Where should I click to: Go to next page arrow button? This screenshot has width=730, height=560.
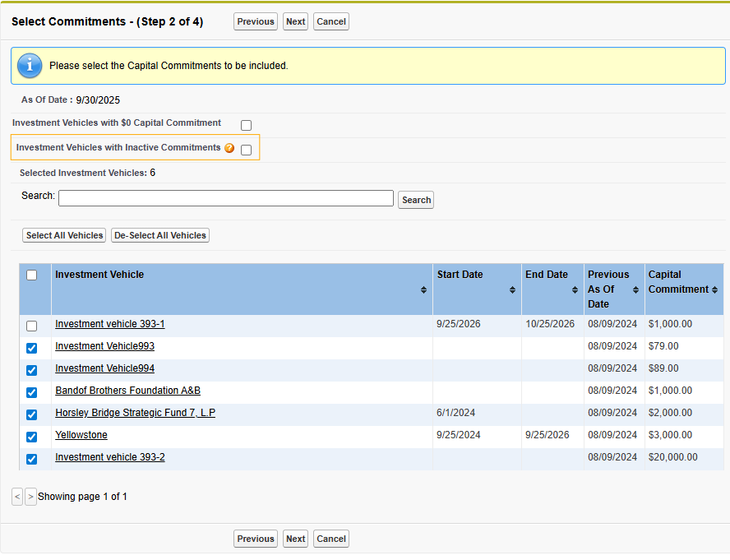click(30, 497)
